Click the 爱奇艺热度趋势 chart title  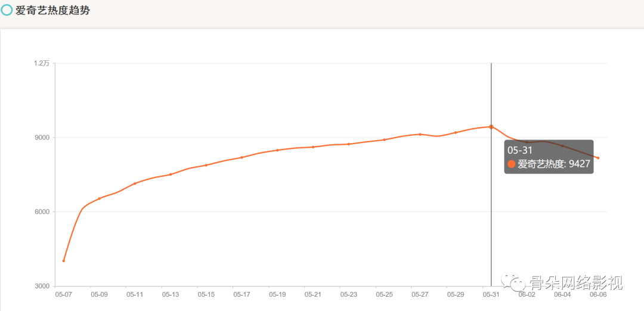pyautogui.click(x=52, y=10)
